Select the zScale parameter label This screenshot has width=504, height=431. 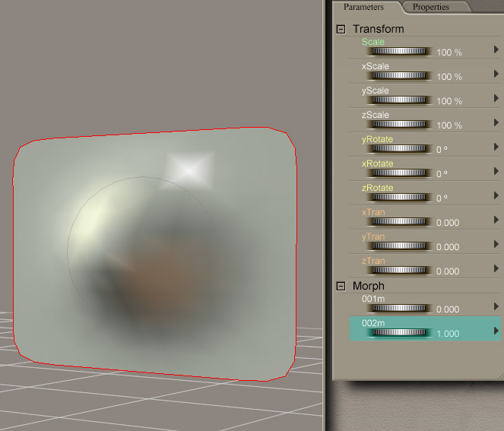[375, 115]
